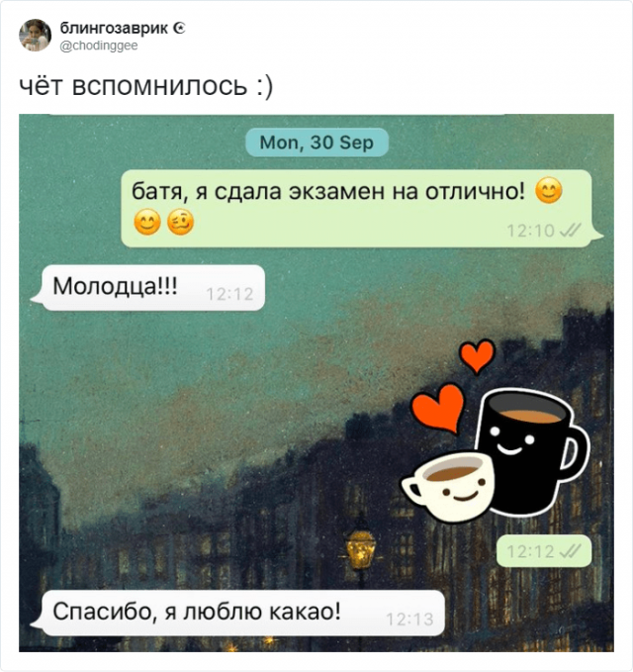Select the Спасибо, я люблю какао message
This screenshot has width=633, height=672.
coord(238,613)
